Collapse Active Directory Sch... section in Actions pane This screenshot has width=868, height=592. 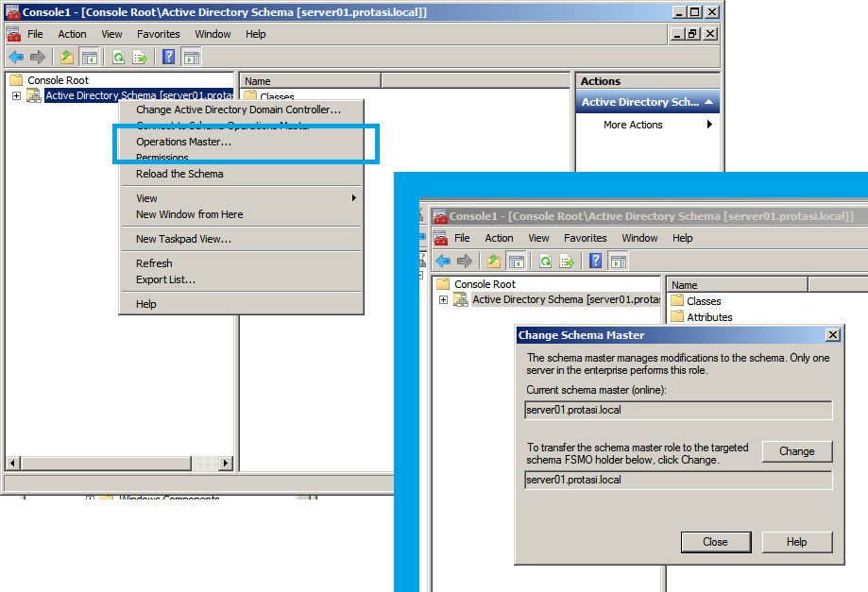click(x=708, y=102)
